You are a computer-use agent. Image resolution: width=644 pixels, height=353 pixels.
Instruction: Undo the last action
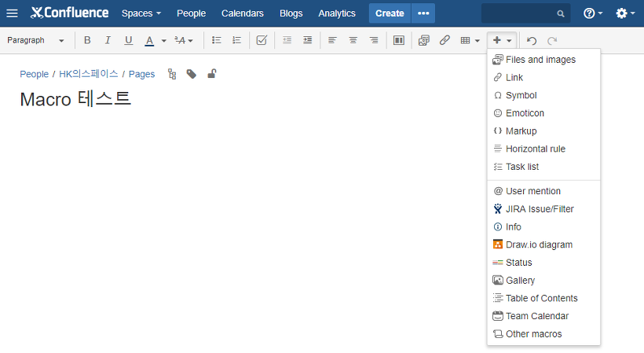click(532, 40)
